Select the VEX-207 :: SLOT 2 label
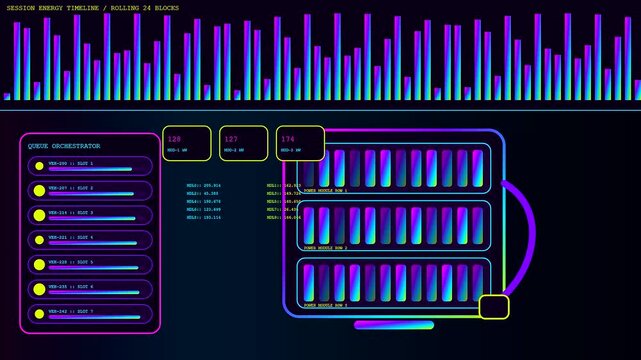641x360 pixels. pyautogui.click(x=71, y=188)
